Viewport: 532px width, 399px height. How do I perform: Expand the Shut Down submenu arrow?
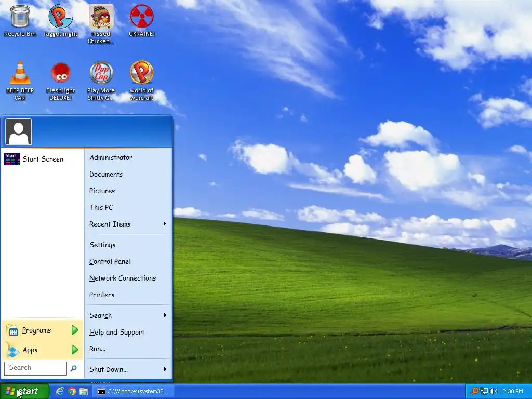(165, 369)
